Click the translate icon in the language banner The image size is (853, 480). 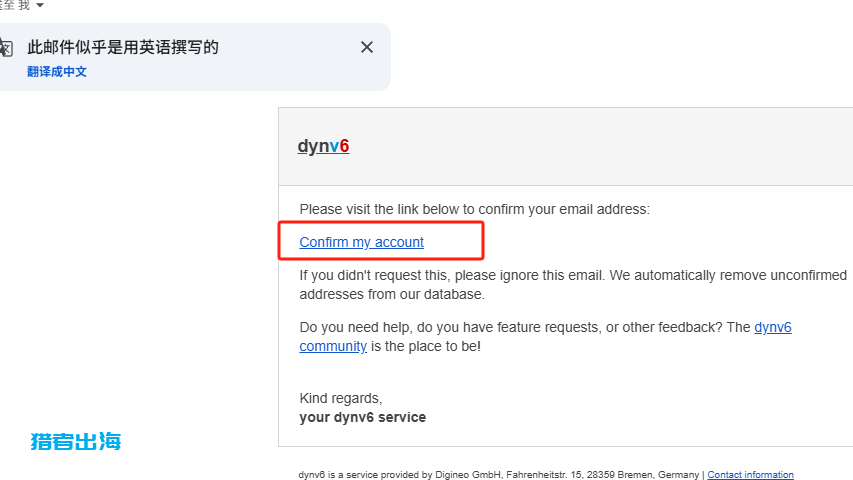(x=6, y=48)
